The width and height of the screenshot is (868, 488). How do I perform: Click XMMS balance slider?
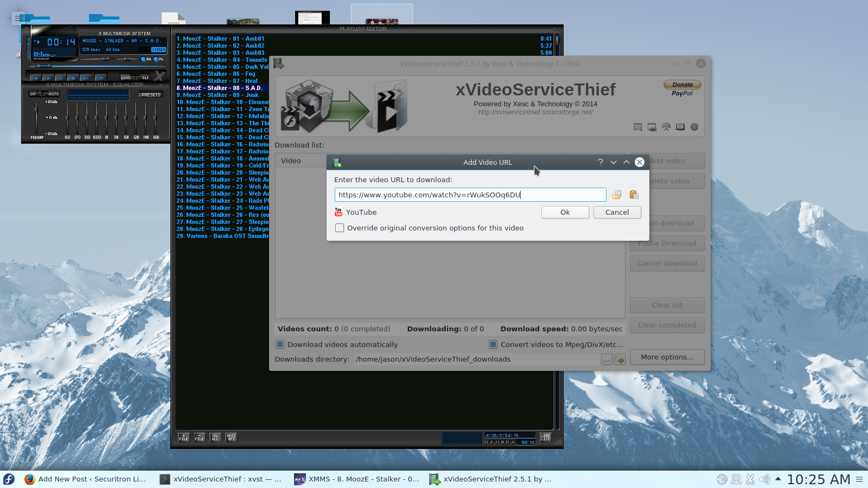[127, 59]
